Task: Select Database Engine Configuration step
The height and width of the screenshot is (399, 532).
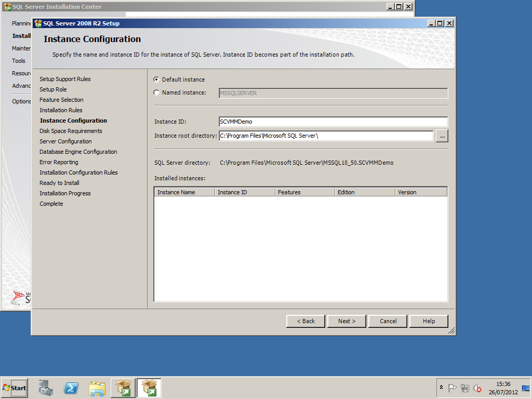Action: 78,152
